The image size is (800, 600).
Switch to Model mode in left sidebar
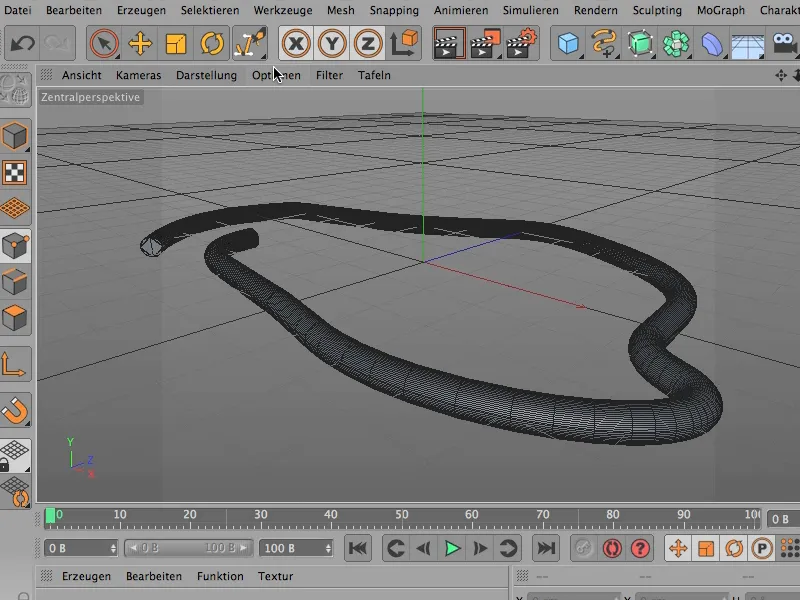click(15, 136)
